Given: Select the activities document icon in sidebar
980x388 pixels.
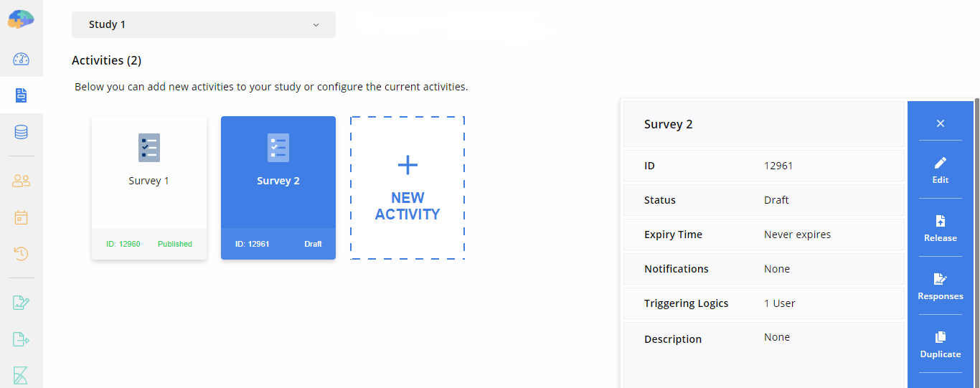Looking at the screenshot, I should pyautogui.click(x=21, y=95).
